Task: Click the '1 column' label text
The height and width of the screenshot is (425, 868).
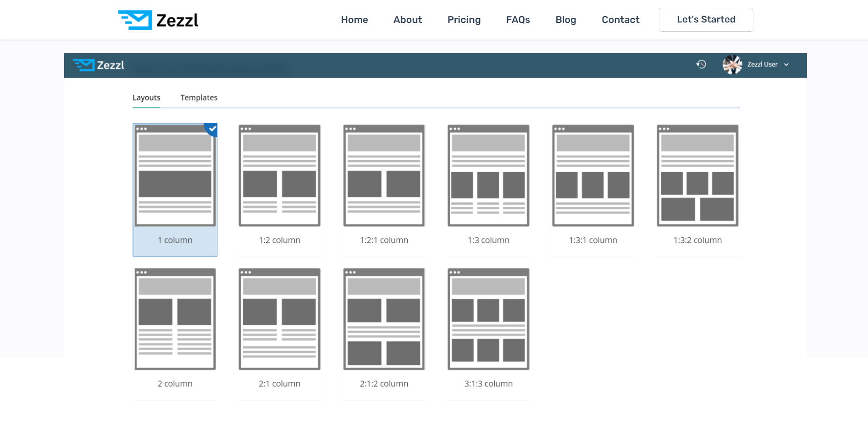Action: (x=175, y=240)
